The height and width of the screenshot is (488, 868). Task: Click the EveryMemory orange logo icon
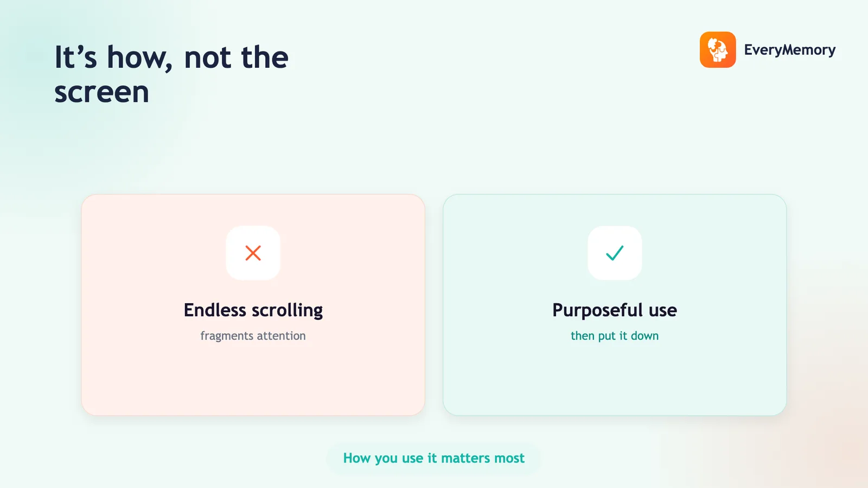(718, 50)
